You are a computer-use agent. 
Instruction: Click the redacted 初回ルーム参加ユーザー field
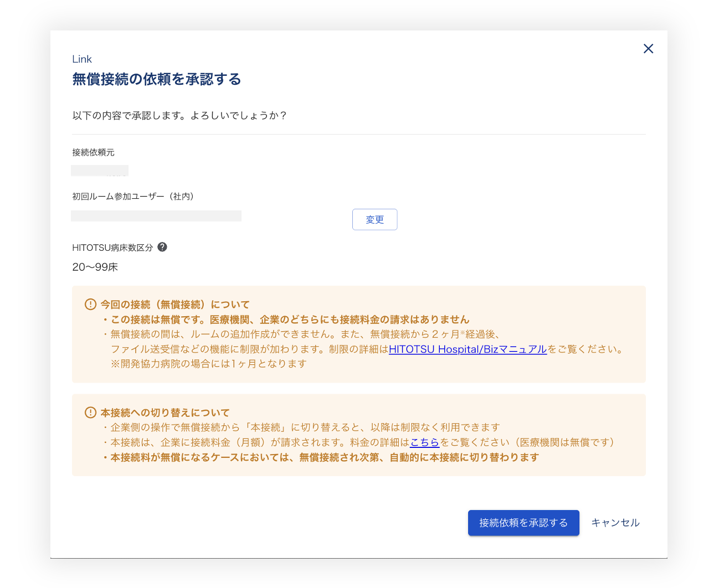tap(156, 216)
